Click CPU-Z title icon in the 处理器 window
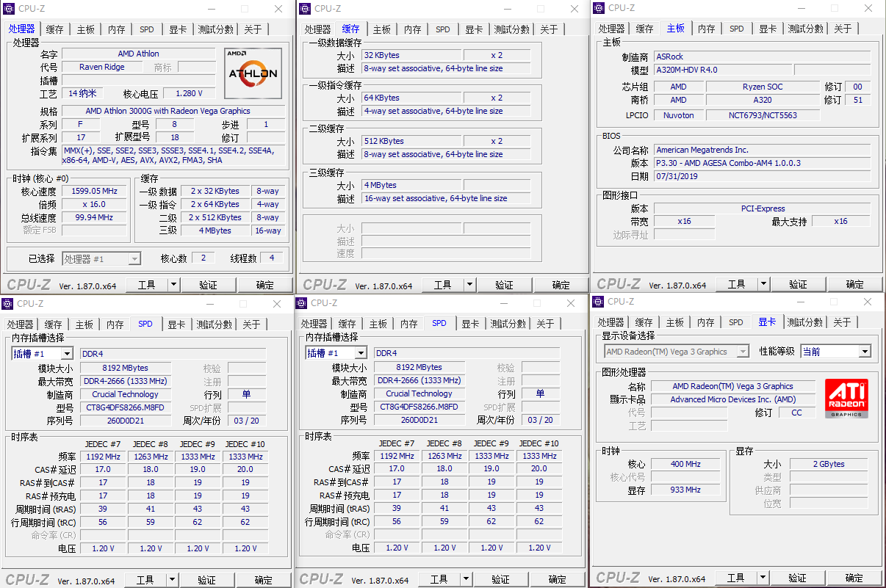Viewport: 886px width, 588px height. 10,9
